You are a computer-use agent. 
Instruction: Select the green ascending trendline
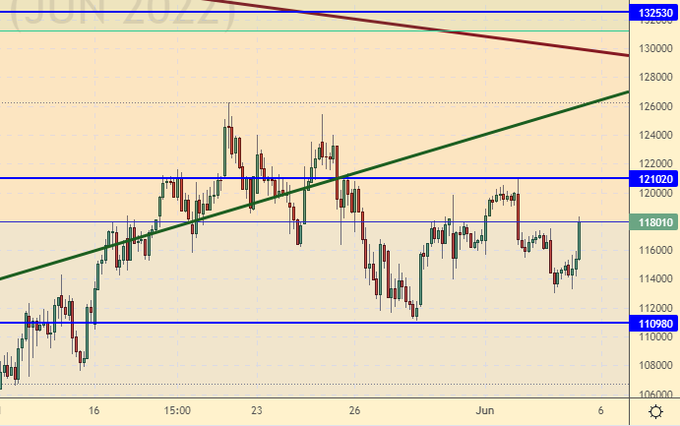450,140
